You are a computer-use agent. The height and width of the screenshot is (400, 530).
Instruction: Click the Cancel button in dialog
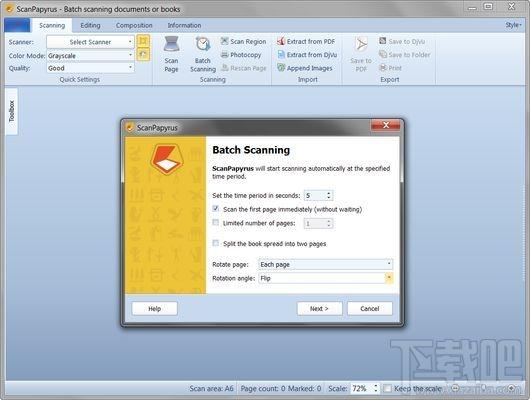point(370,308)
